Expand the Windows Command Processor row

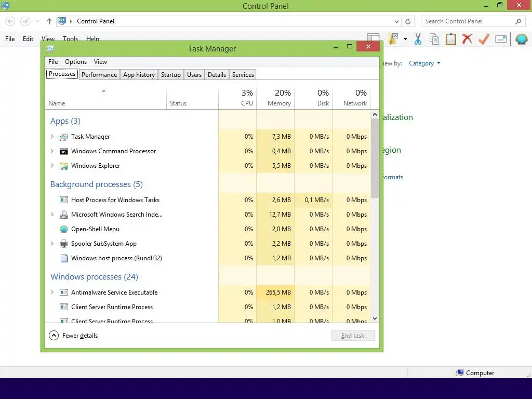52,151
